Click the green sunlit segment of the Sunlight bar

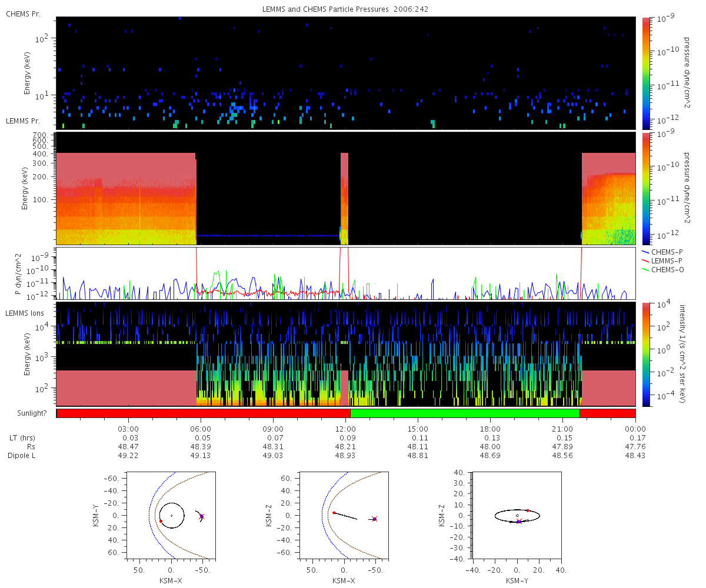[465, 413]
